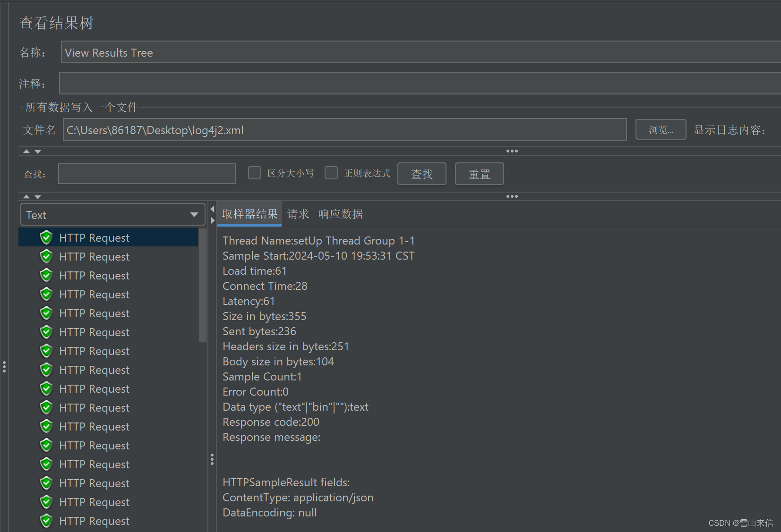Click the 'DataEncoding: null' line

[x=270, y=513]
